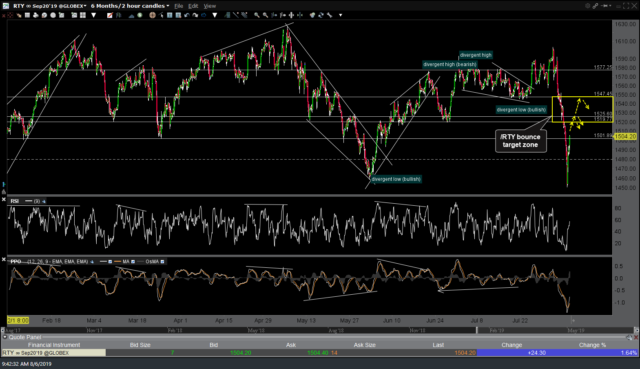Click the right arrow of the timeline scrollbar

point(636,330)
